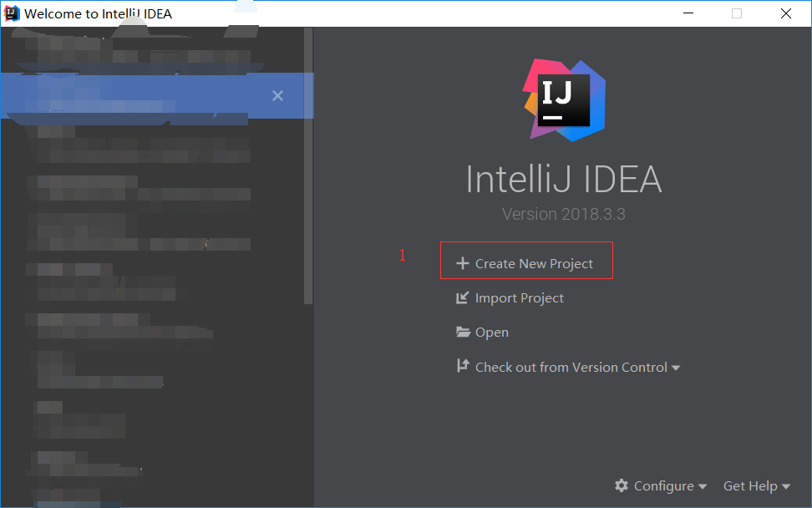Screen dimensions: 812x508
Task: Click the IntelliJ IDEA logo in the welcome panel
Action: [x=564, y=100]
